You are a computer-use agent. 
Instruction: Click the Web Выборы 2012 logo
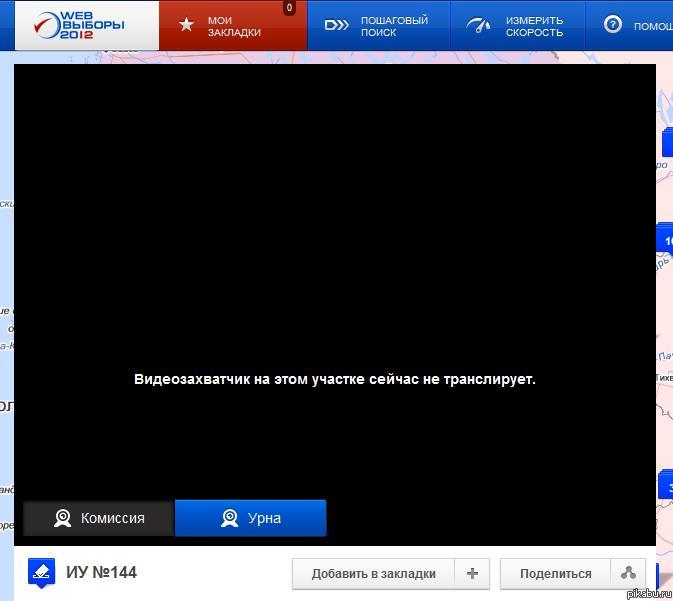pos(79,25)
